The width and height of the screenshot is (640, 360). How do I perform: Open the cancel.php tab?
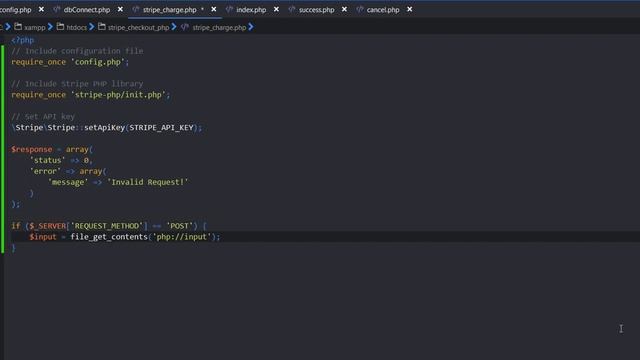point(382,9)
